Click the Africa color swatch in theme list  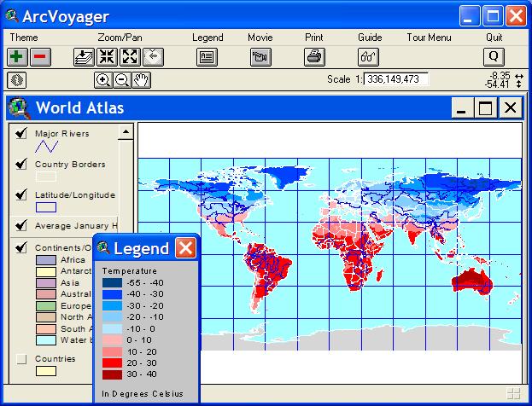point(45,260)
